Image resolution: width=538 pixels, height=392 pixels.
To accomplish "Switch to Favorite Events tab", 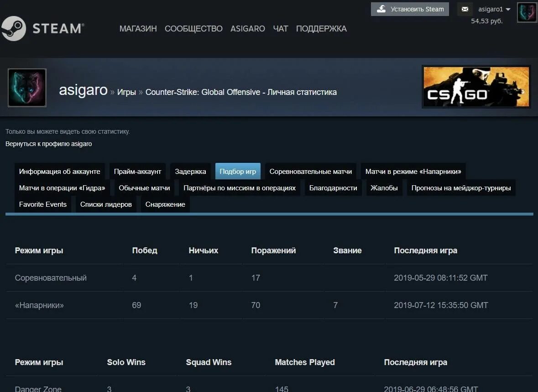I will [43, 204].
